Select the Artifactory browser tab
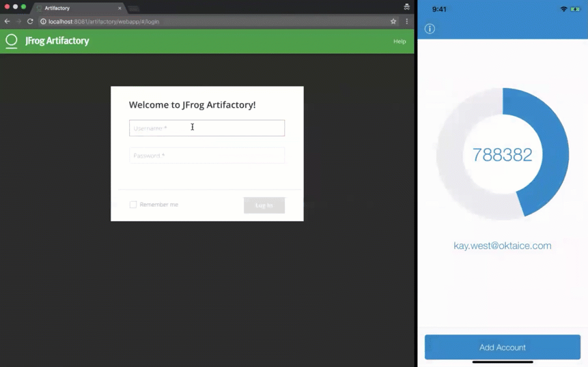 (x=75, y=8)
